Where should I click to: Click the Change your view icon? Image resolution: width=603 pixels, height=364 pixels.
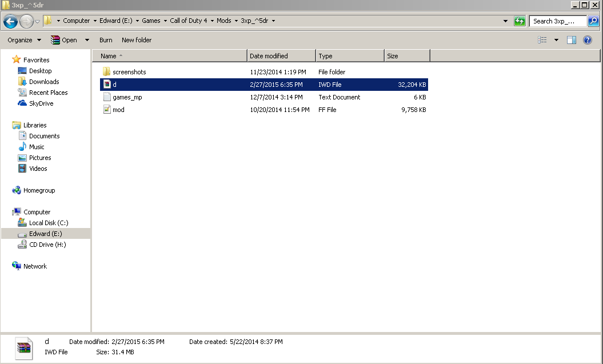coord(542,40)
